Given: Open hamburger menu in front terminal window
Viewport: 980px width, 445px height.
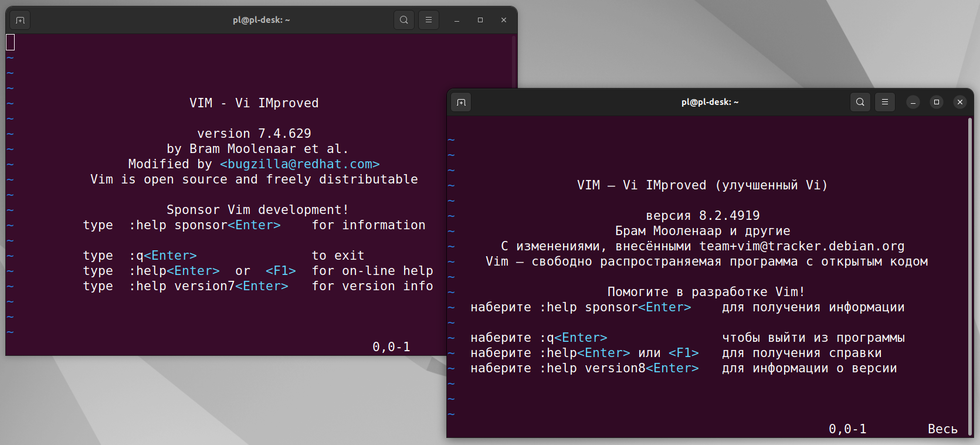Looking at the screenshot, I should click(885, 102).
